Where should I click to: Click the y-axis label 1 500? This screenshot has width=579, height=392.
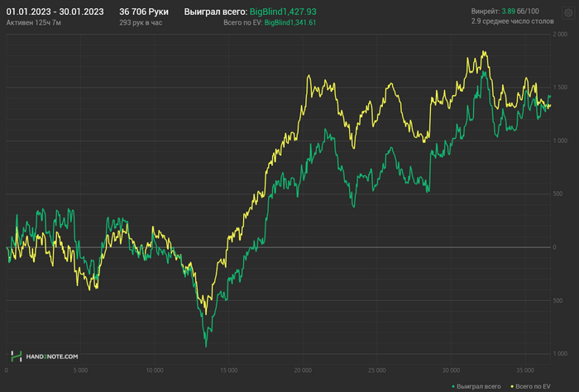[x=560, y=88]
